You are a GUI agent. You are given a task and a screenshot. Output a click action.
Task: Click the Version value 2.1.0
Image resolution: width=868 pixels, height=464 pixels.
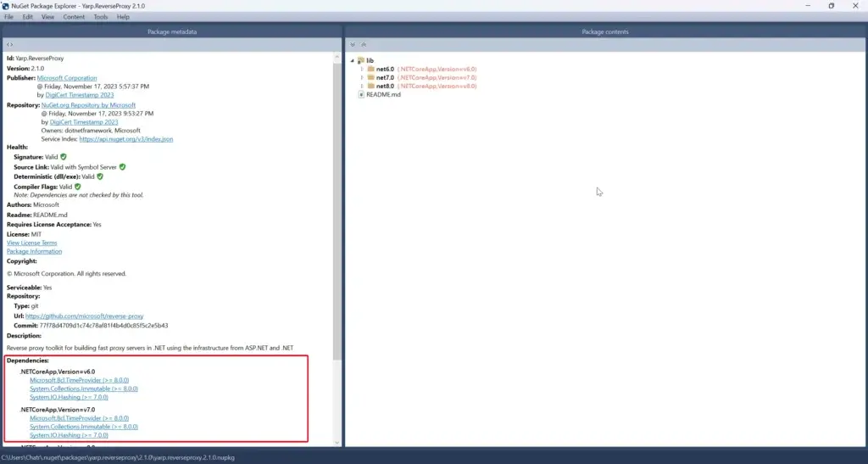(x=37, y=69)
